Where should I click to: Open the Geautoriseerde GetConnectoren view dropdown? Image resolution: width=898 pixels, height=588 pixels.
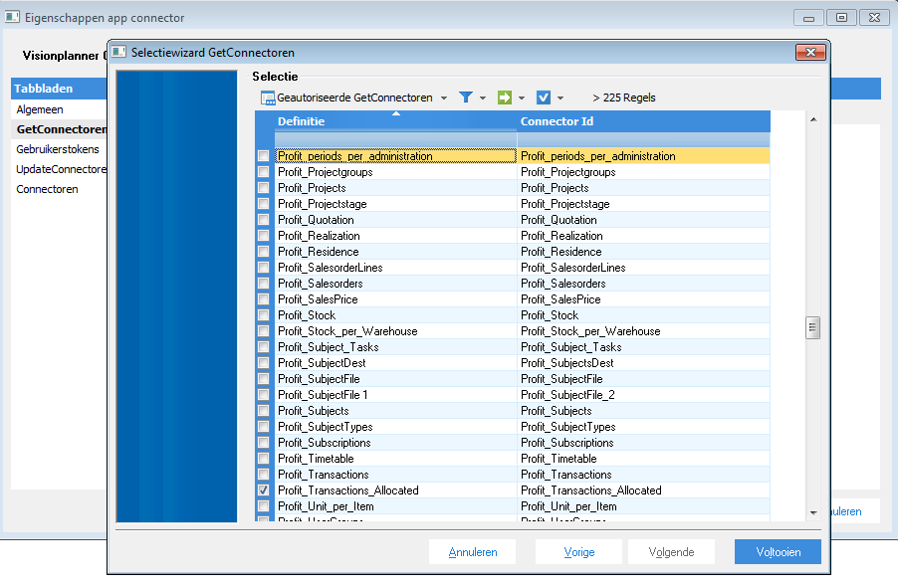[x=444, y=98]
